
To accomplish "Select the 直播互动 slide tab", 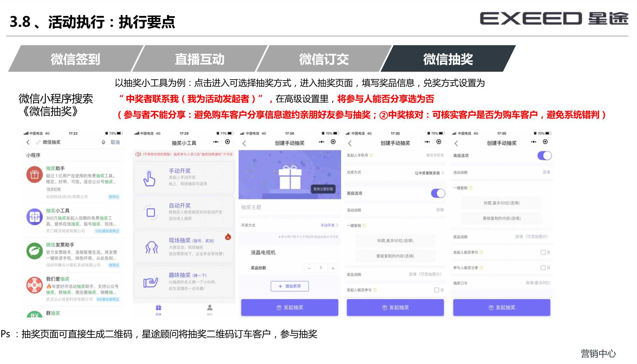I will tap(200, 59).
